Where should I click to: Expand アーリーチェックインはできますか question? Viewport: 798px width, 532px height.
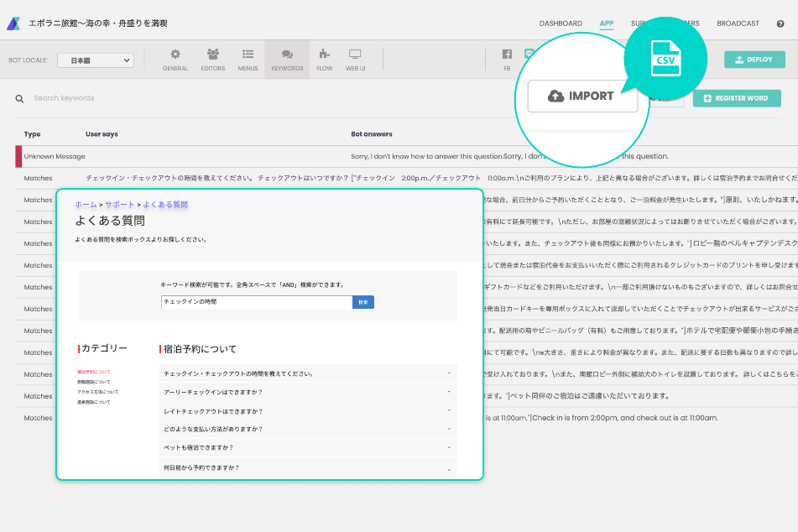(x=308, y=392)
